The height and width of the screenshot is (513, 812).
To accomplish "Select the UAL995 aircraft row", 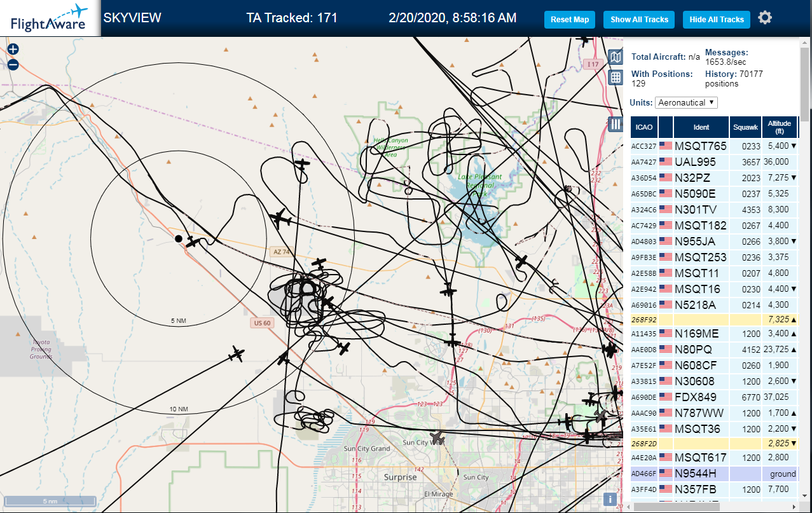I will pos(714,162).
